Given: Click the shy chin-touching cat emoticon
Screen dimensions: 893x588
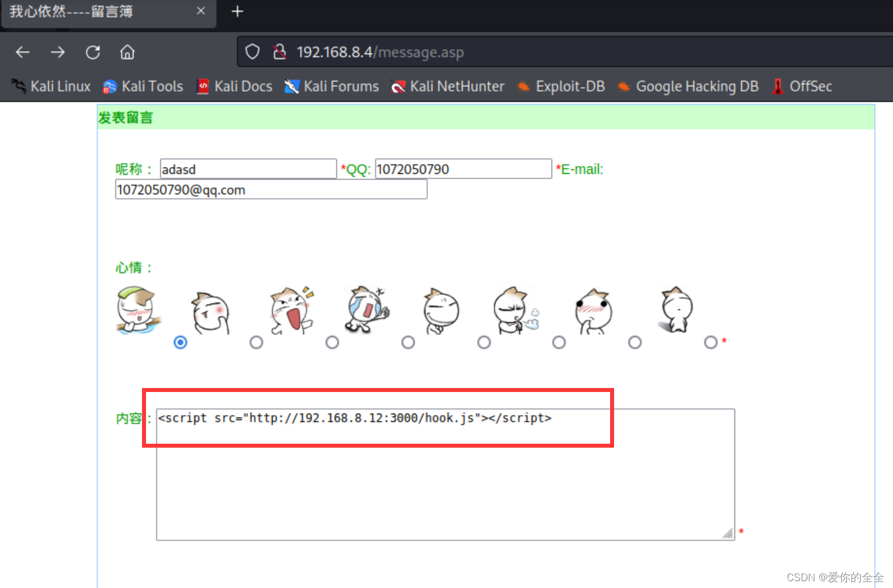Looking at the screenshot, I should click(211, 312).
